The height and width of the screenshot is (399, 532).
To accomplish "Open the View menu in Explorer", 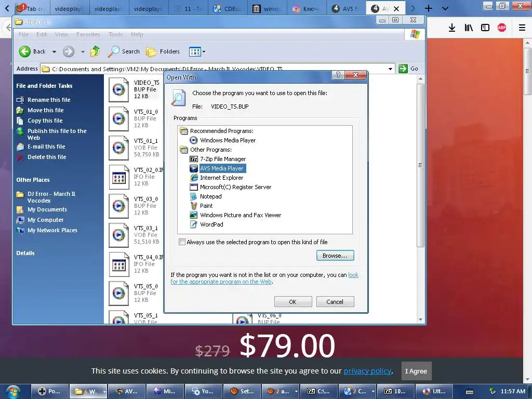I will click(x=61, y=34).
